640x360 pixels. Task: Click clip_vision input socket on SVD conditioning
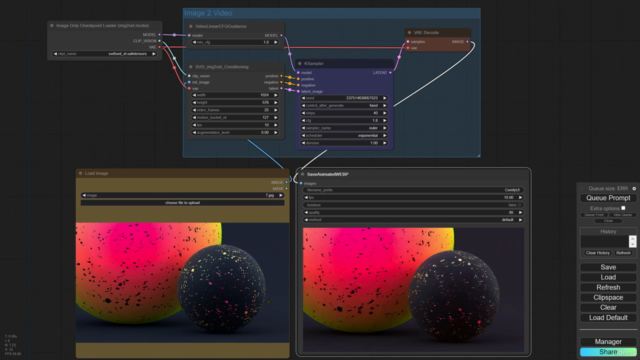pyautogui.click(x=189, y=76)
